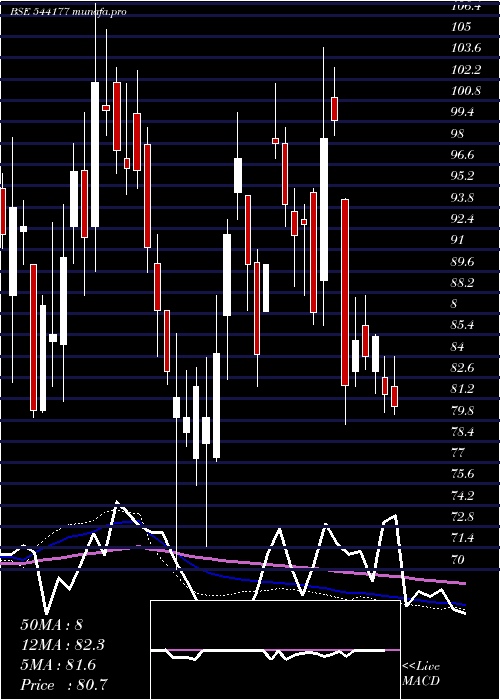Click the 103.6 price axis label
The width and height of the screenshot is (500, 700).
466,48
